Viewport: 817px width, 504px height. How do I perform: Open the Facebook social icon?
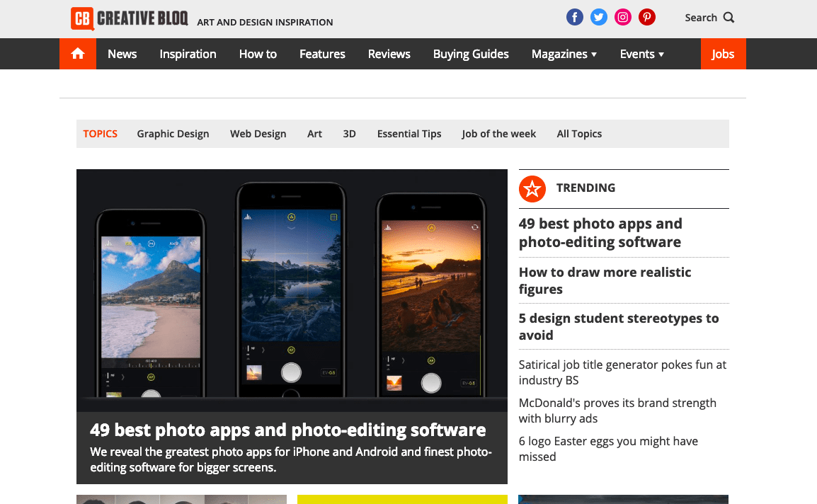point(575,17)
